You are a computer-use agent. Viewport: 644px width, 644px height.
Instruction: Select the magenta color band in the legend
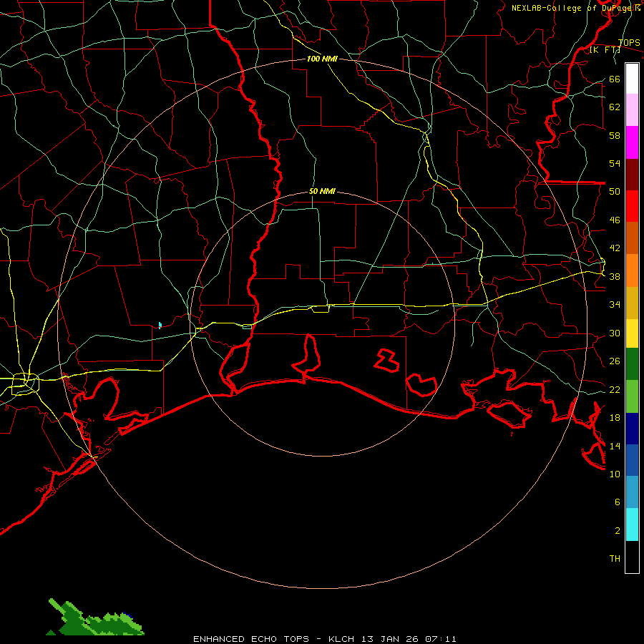(632, 142)
